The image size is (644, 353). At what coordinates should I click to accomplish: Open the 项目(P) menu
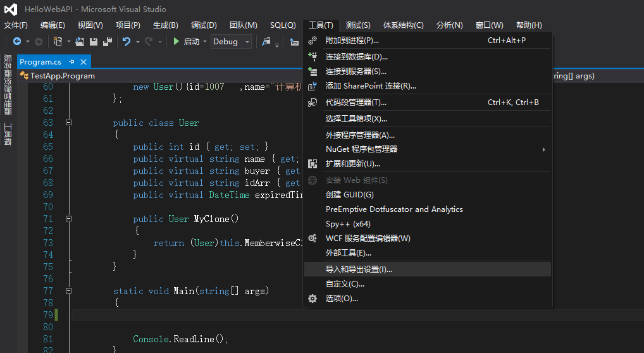(128, 25)
